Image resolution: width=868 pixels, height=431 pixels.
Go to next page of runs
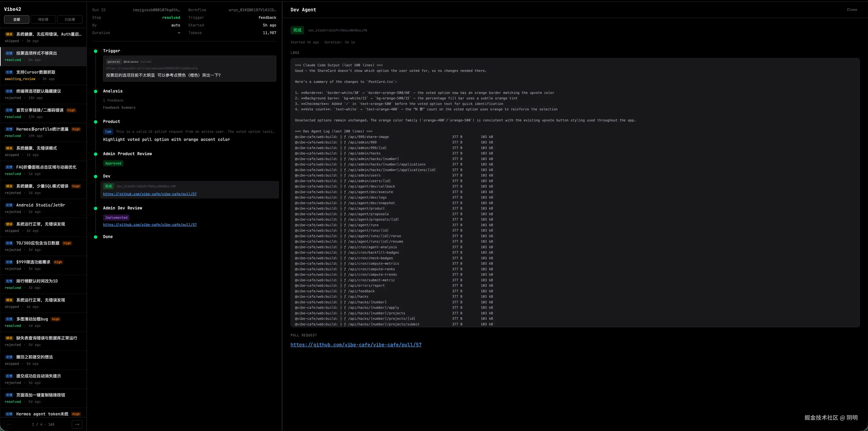[x=77, y=424]
